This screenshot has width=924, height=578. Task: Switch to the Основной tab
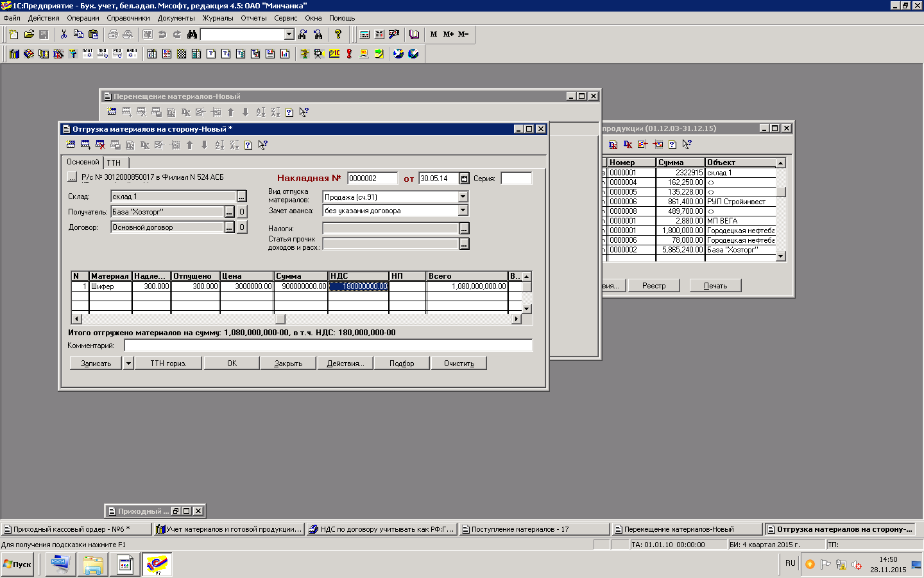click(x=83, y=162)
